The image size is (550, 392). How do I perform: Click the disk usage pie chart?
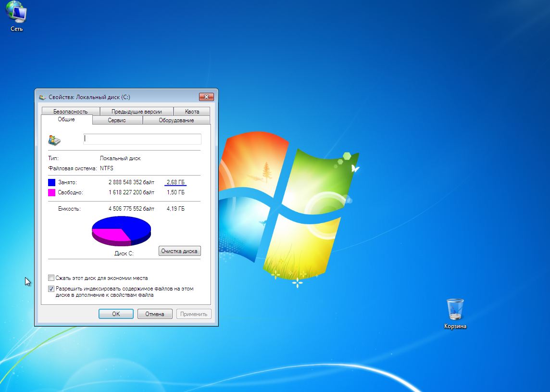pyautogui.click(x=121, y=230)
